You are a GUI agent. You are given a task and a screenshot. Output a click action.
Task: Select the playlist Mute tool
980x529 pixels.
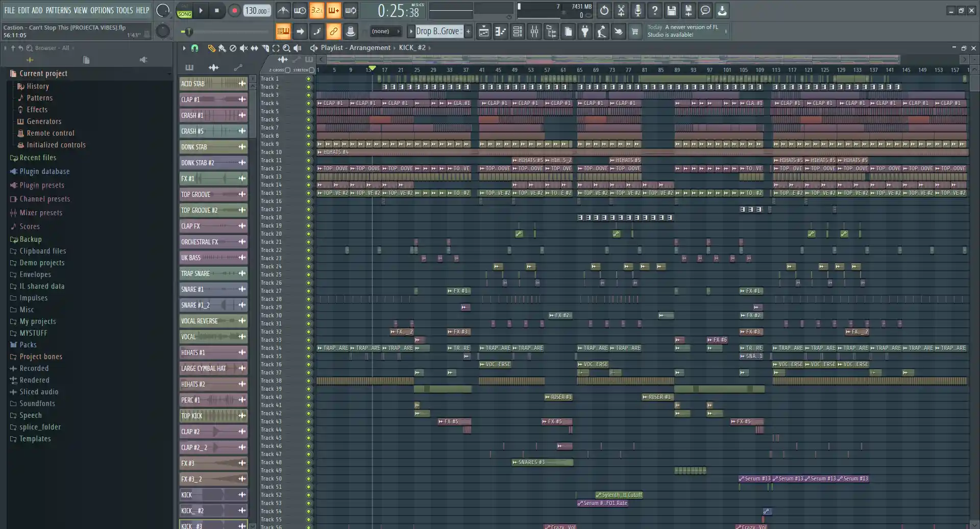243,48
